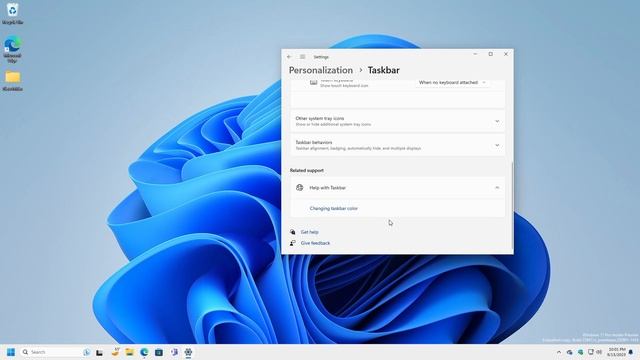
Task: Click the Get help link
Action: click(309, 232)
